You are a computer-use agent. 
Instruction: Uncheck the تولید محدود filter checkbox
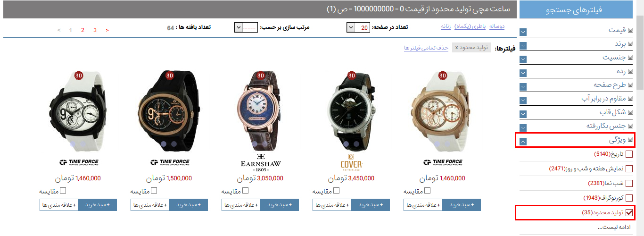point(628,213)
